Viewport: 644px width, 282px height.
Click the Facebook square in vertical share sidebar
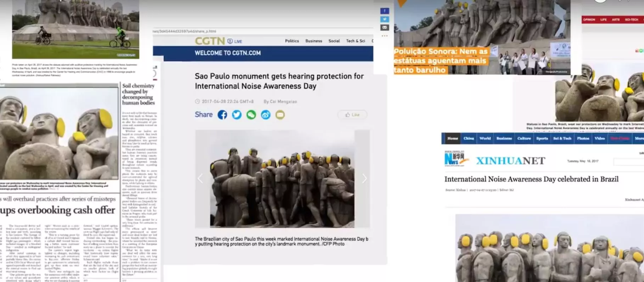385,11
